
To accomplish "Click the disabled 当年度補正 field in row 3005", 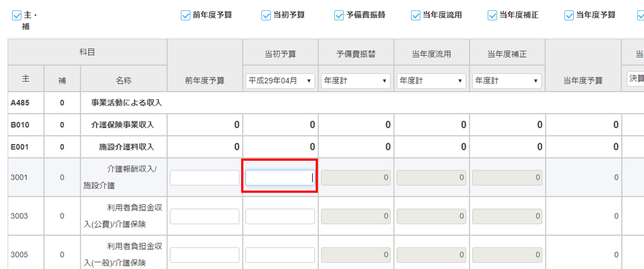I will tap(507, 255).
